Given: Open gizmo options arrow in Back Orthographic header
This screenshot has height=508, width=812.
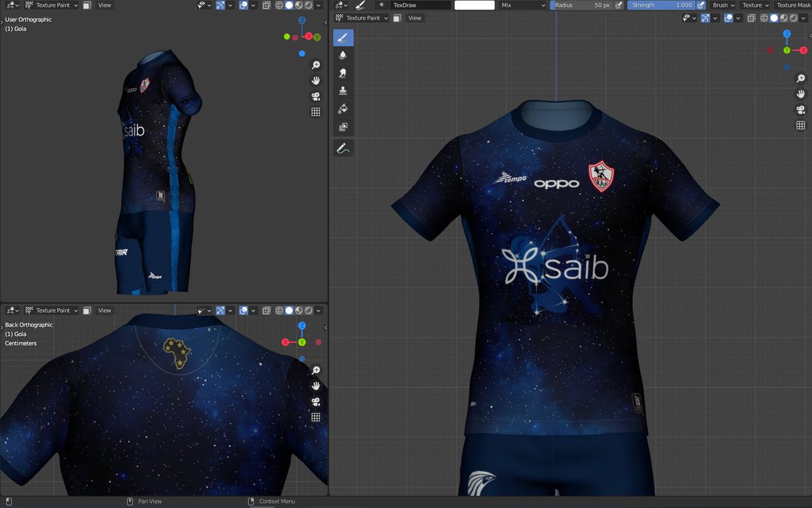Looking at the screenshot, I should coord(231,310).
